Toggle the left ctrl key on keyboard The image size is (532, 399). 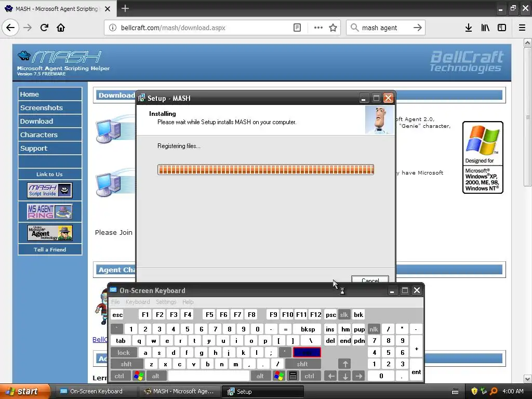119,376
